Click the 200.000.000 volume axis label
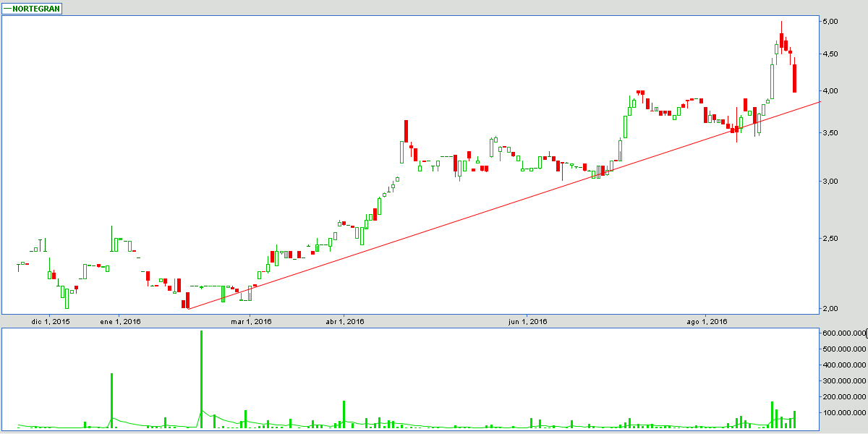 pos(844,397)
